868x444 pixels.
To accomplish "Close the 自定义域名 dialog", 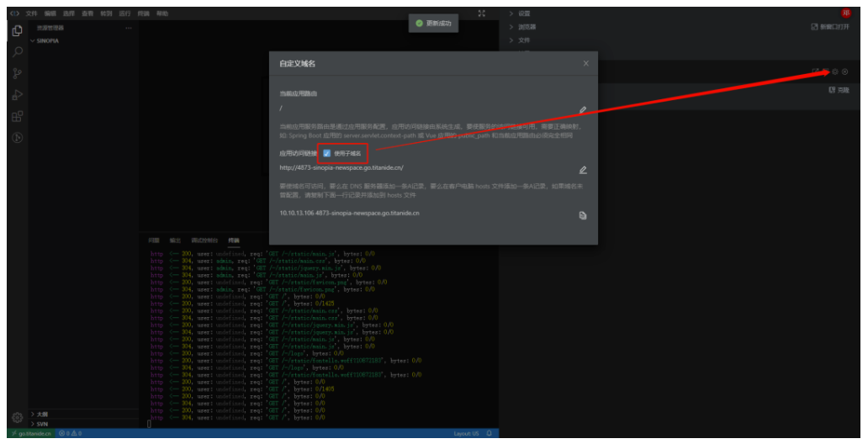I will pos(586,63).
